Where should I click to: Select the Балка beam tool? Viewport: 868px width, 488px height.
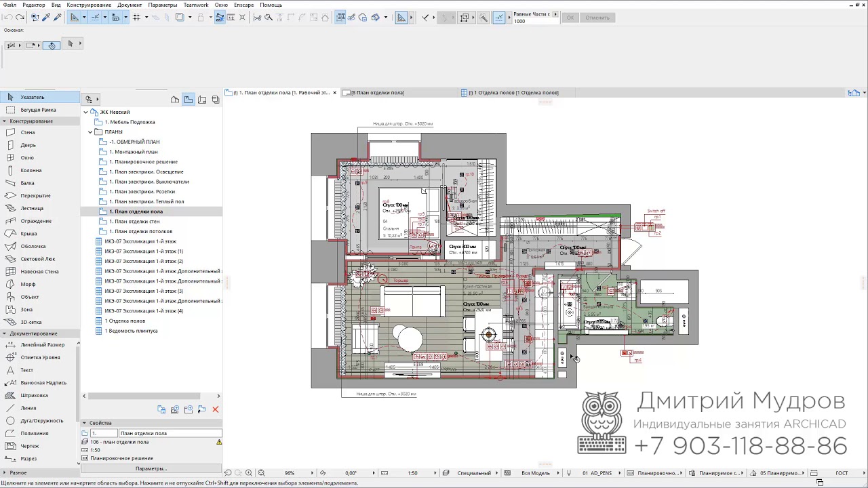[39, 183]
